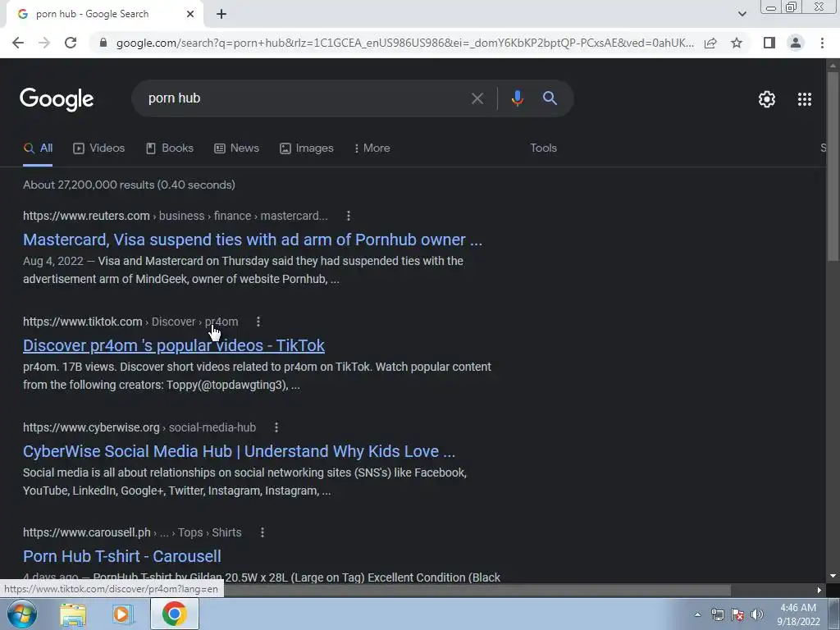The height and width of the screenshot is (630, 840).
Task: Click the forward navigation arrow
Action: point(44,43)
